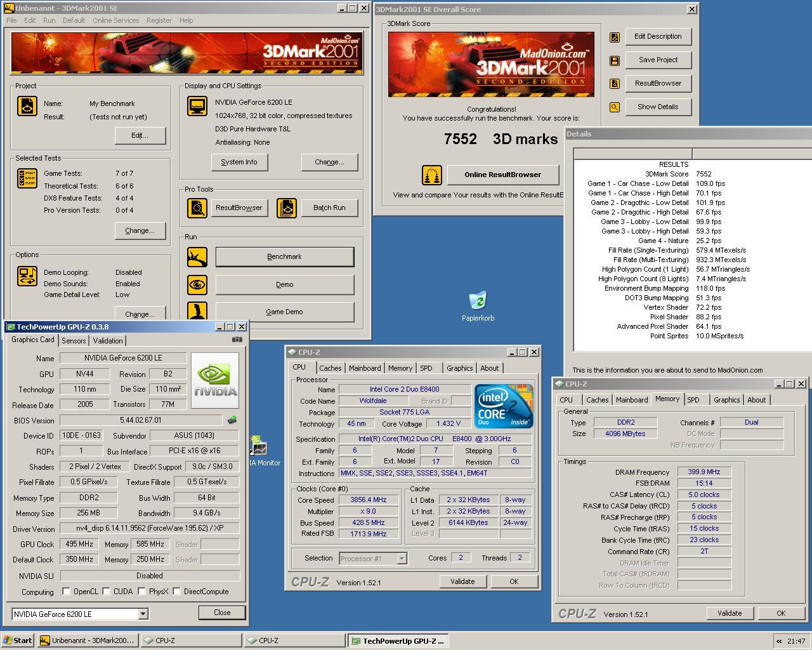812x650 pixels.
Task: Click the Online ResultBrowser button
Action: point(503,175)
